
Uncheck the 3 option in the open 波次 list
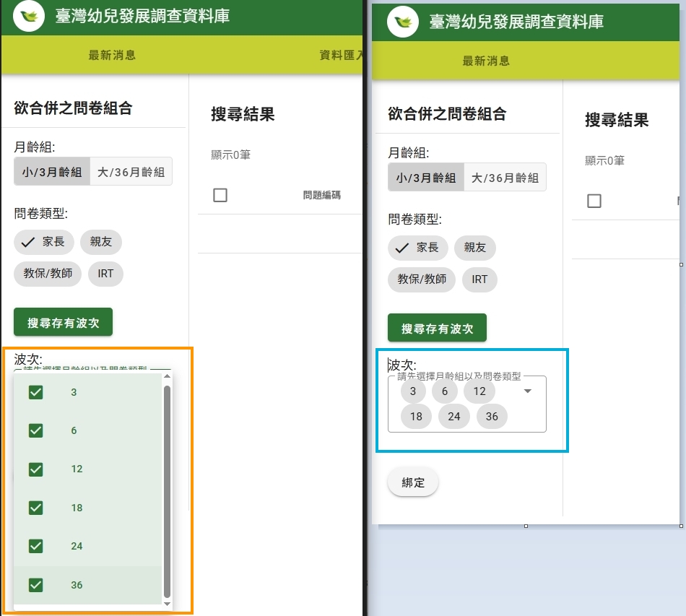(x=35, y=392)
